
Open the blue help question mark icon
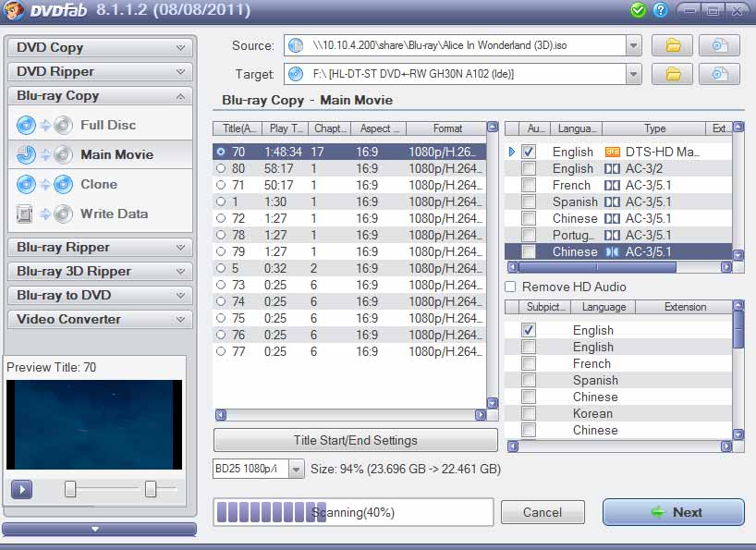click(660, 10)
